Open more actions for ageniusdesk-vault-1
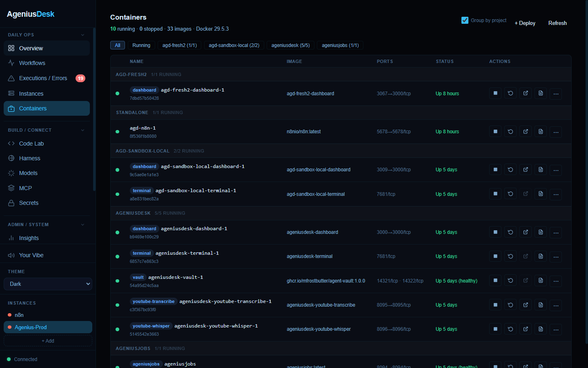588x368 pixels. (556, 281)
